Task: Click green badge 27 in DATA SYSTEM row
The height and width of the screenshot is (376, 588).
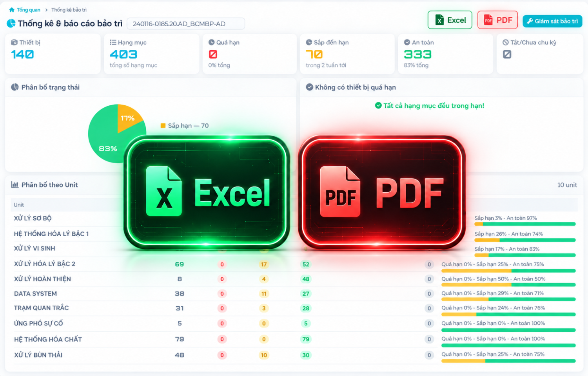Action: [x=306, y=294]
